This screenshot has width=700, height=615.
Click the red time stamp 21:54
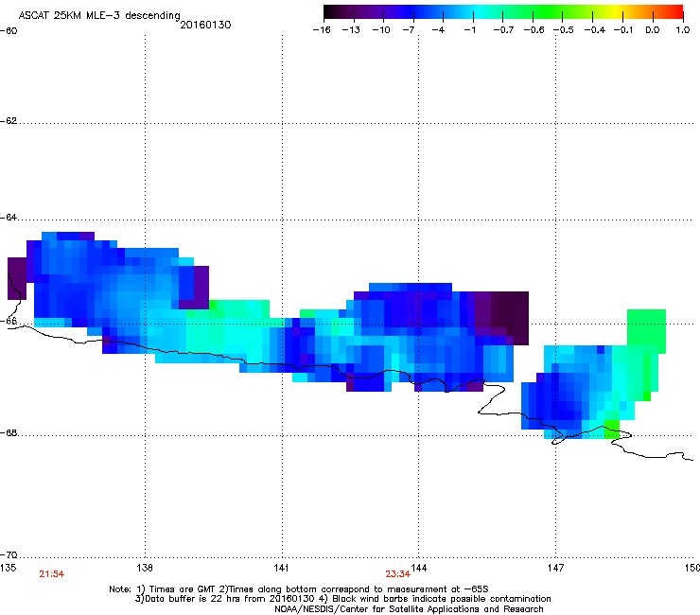pos(52,574)
